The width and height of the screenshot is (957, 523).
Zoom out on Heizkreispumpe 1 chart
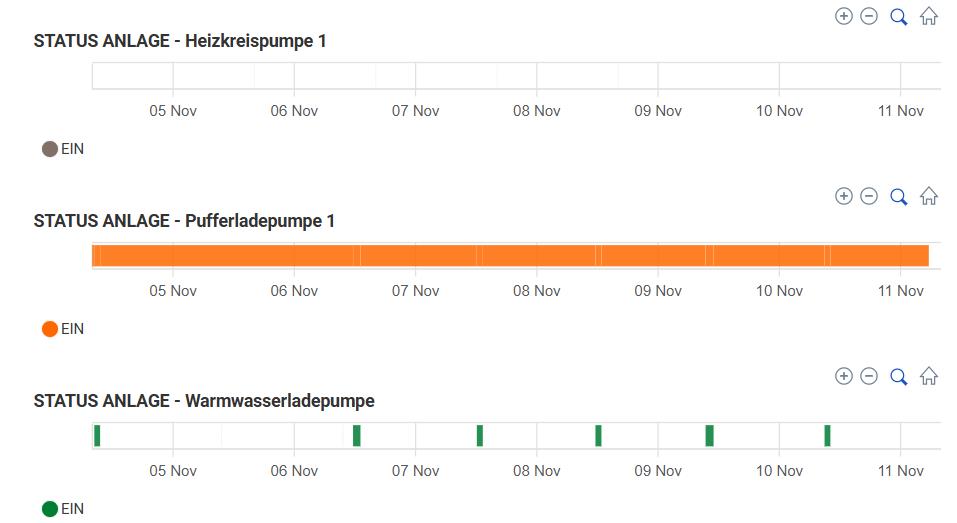[x=869, y=16]
